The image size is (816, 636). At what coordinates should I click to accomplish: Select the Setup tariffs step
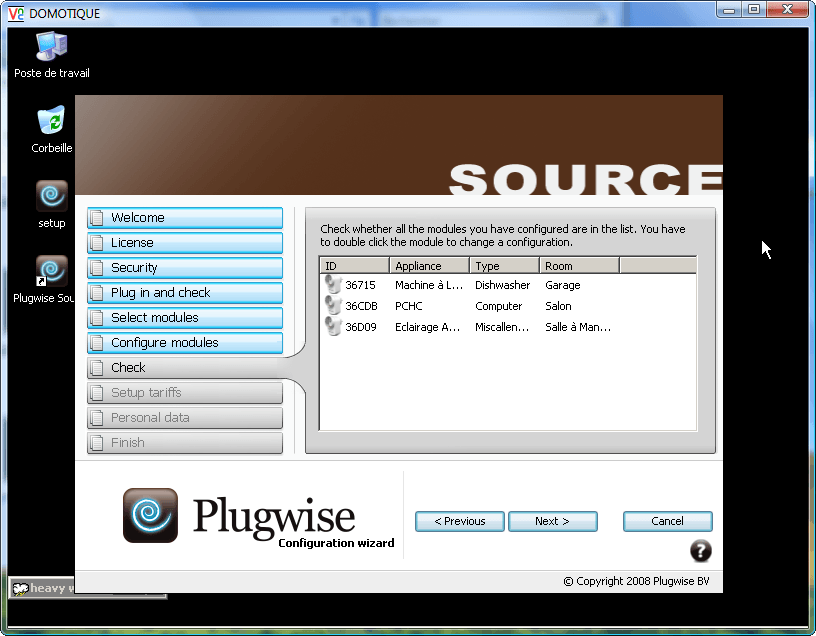coord(185,392)
